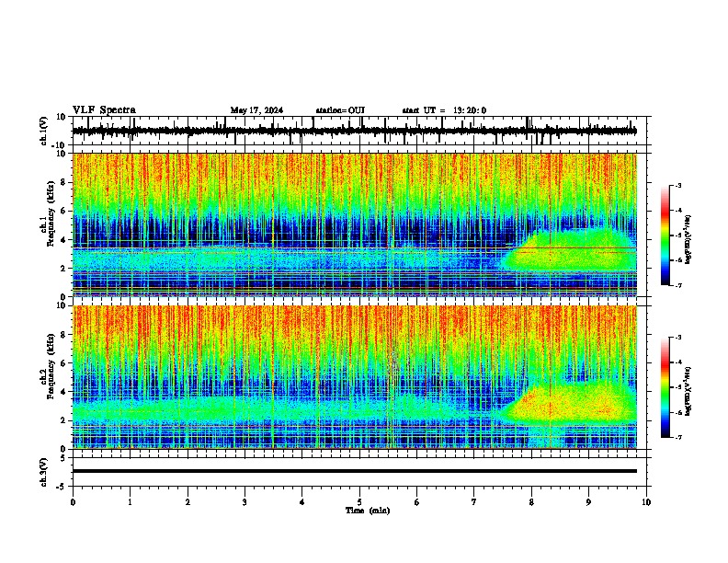This screenshot has width=728, height=563.
Task: Click the 'VLF Spectra' title text
Action: (104, 110)
